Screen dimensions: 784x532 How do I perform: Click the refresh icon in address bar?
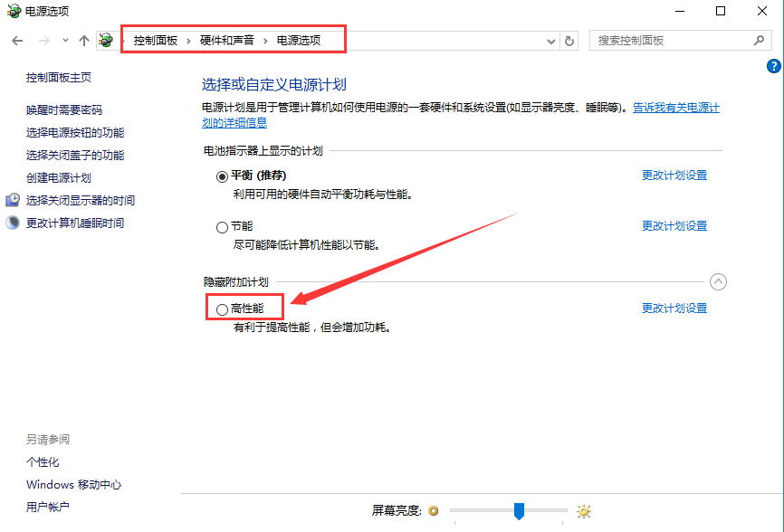point(569,40)
